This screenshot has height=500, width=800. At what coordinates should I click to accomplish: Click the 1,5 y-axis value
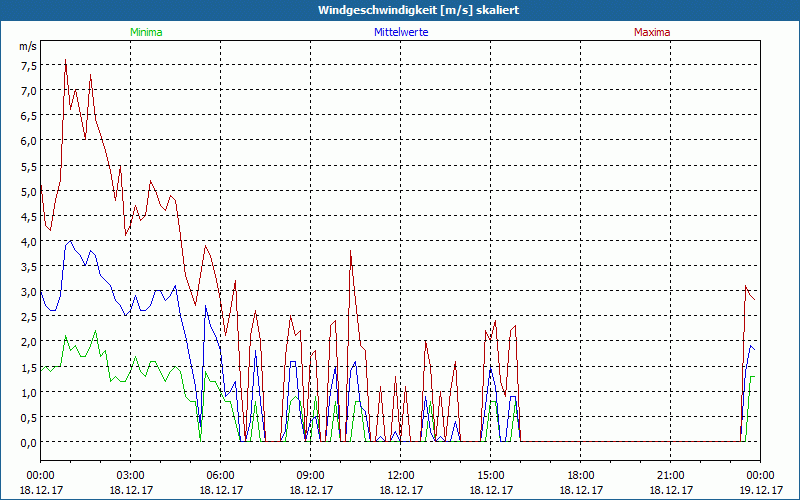29,367
